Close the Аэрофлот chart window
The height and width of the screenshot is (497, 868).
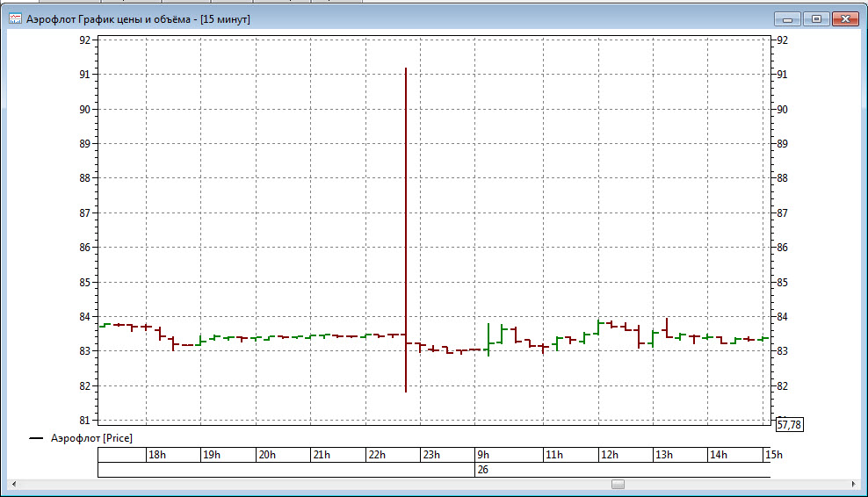tap(845, 18)
